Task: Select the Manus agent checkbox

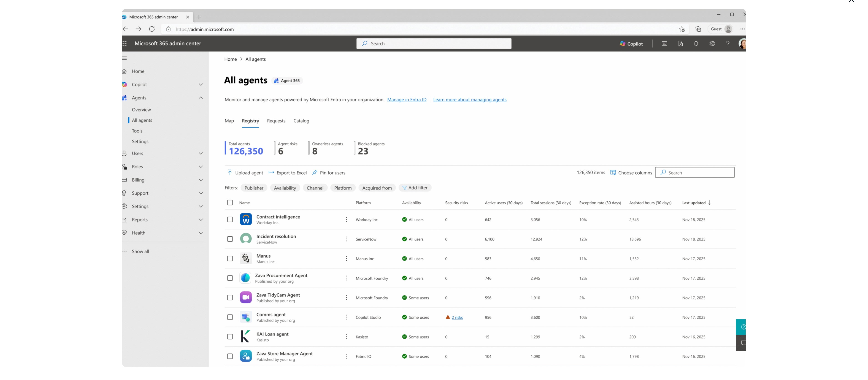Action: click(230, 259)
